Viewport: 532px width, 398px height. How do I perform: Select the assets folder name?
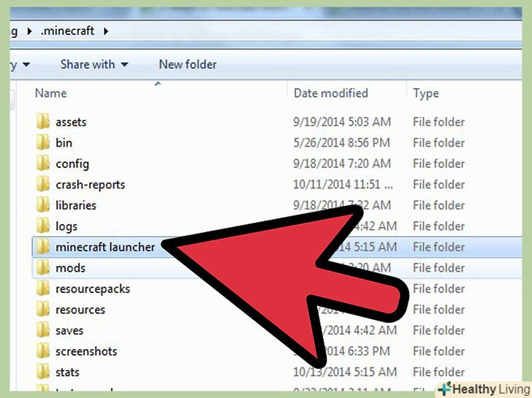click(71, 122)
